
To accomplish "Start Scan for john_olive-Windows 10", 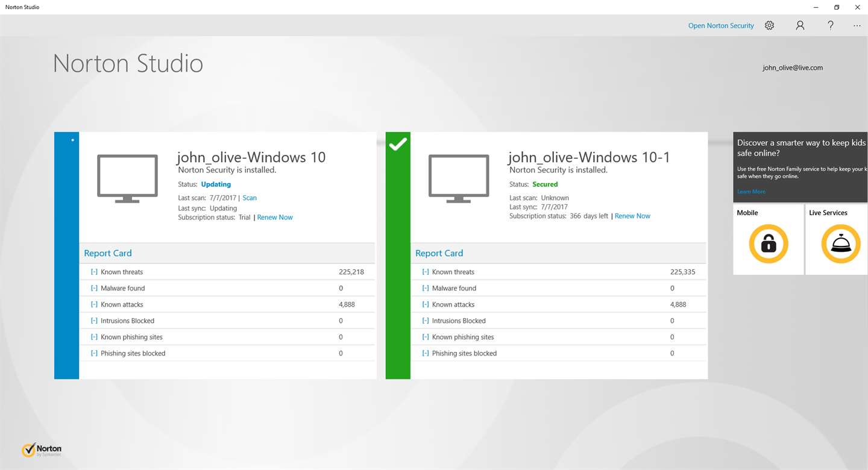I will [250, 198].
